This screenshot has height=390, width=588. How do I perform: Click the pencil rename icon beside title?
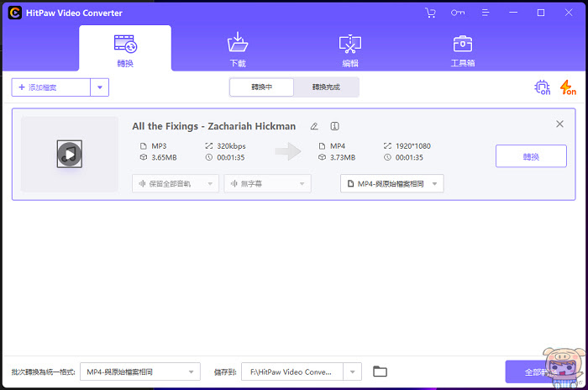314,126
